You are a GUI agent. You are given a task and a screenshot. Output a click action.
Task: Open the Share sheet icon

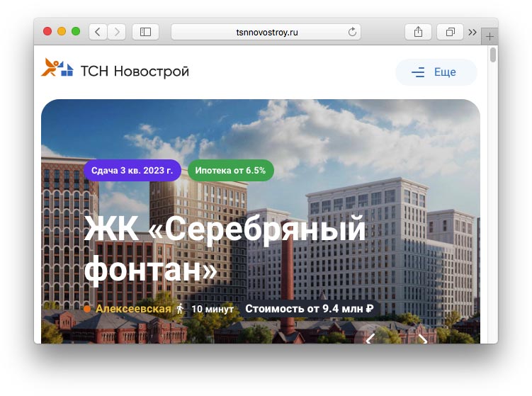point(418,32)
